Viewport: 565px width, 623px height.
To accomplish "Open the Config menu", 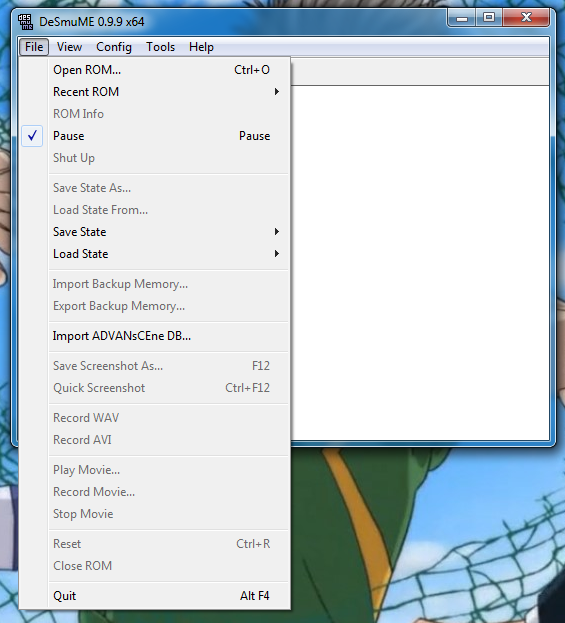I will point(114,47).
